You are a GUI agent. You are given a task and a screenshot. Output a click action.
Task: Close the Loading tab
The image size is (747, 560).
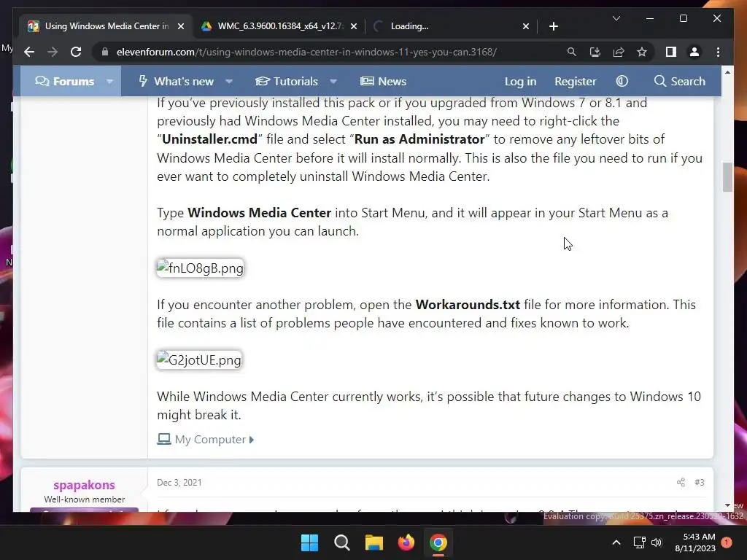526,26
